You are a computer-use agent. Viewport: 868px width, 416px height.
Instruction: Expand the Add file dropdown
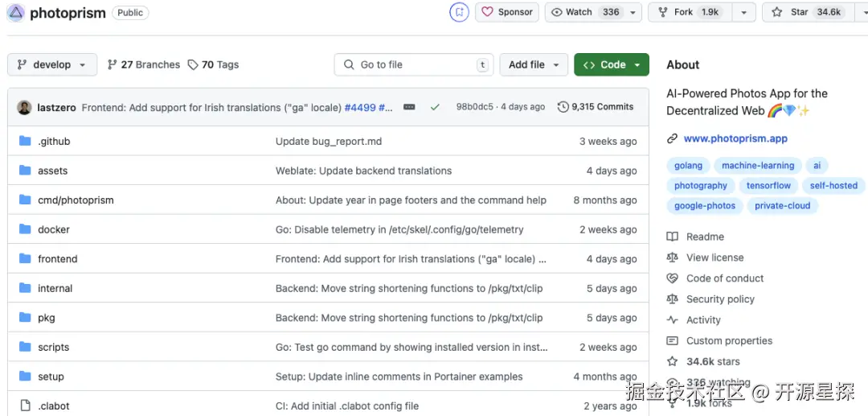click(x=534, y=64)
